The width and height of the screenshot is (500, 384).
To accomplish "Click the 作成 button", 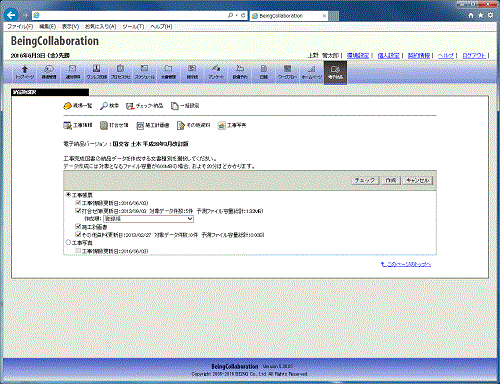I will click(391, 180).
